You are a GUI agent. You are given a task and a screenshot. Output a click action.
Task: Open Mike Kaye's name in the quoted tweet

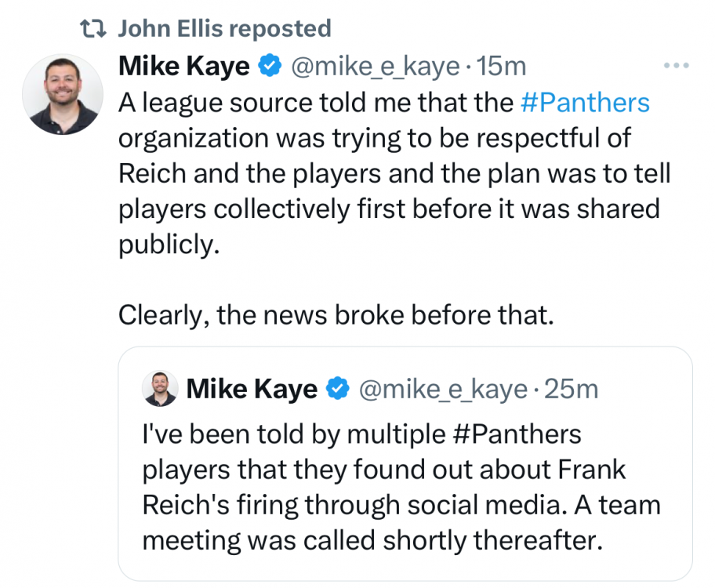(252, 388)
